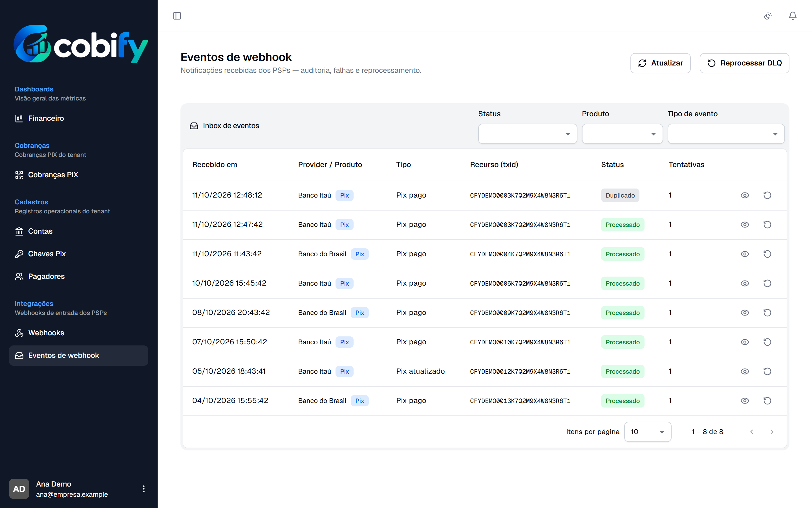Click the Atualizar button
Viewport: 812px width, 508px height.
[660, 63]
